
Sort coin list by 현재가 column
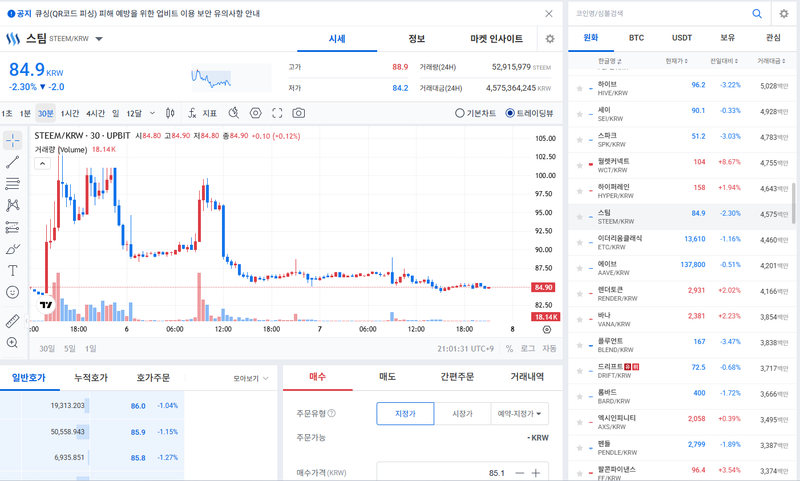pos(677,61)
